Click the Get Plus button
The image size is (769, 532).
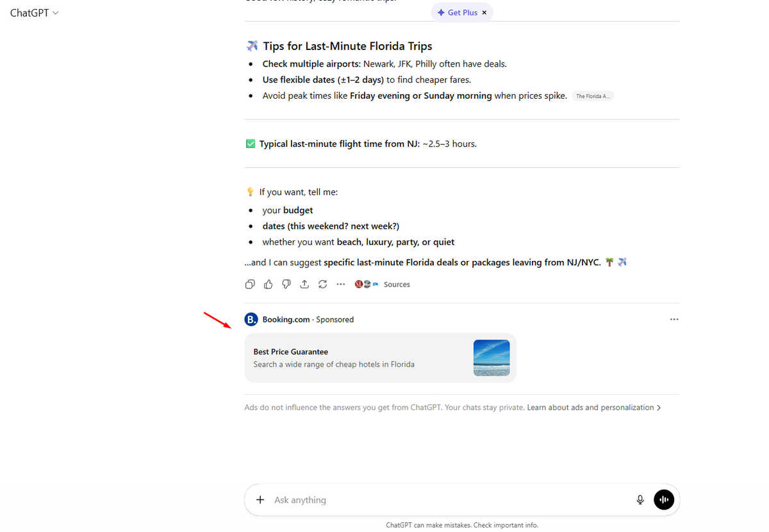click(457, 13)
